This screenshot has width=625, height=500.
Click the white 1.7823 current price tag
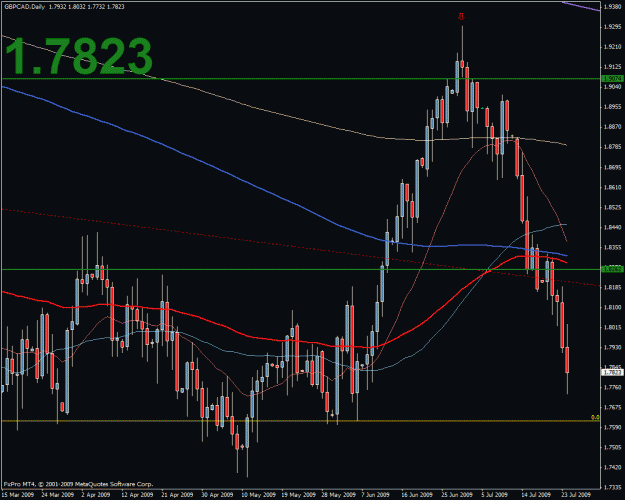(x=612, y=372)
